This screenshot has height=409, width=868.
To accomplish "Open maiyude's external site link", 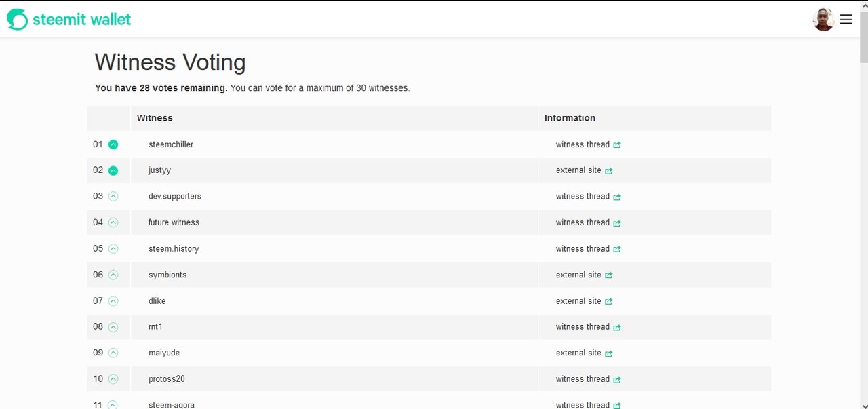I will (x=585, y=353).
